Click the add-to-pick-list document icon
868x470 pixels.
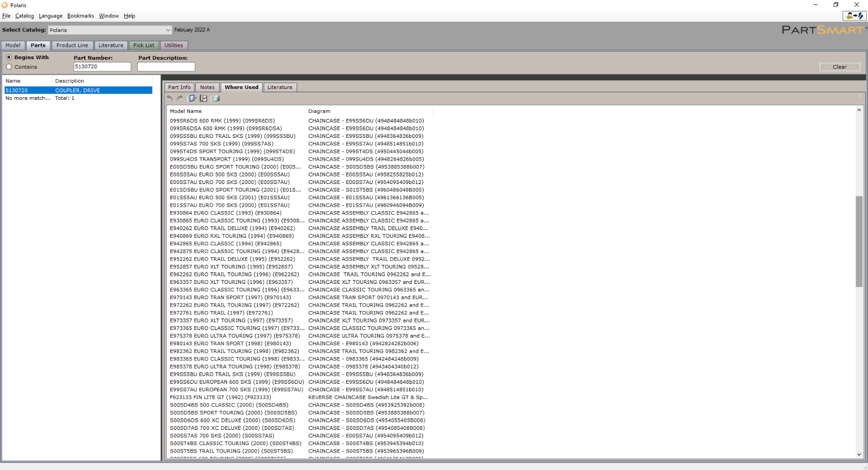[x=193, y=98]
